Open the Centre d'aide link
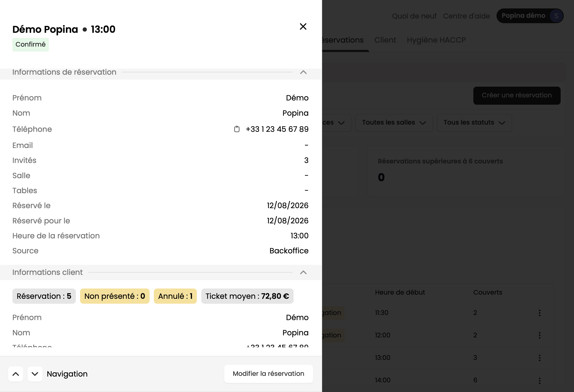Viewport: 574px width, 392px height. tap(466, 16)
